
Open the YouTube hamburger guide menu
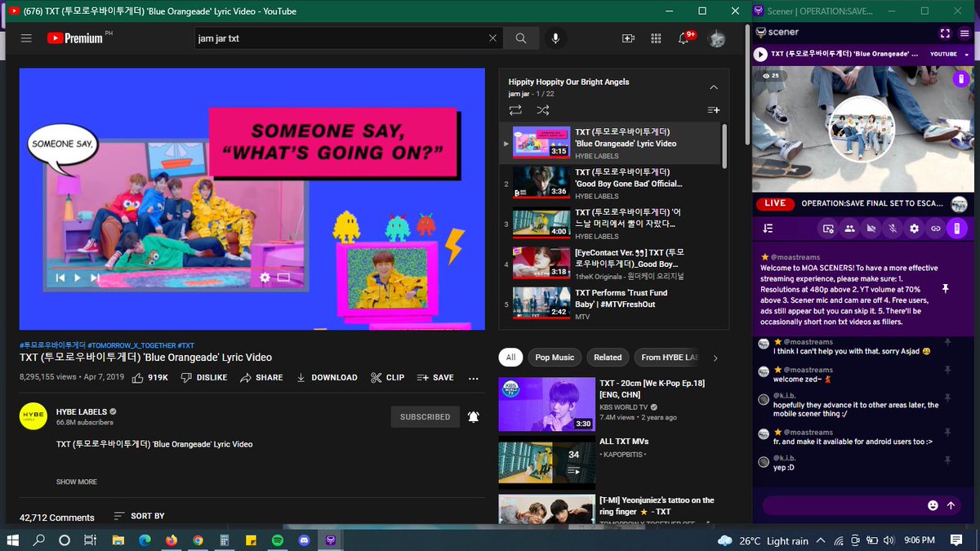tap(26, 38)
